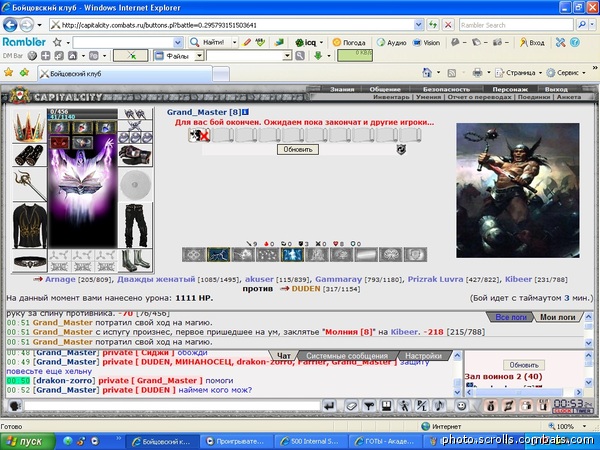The image size is (600, 450).
Task: Click the black bracers equipment slot
Action: 29,155
